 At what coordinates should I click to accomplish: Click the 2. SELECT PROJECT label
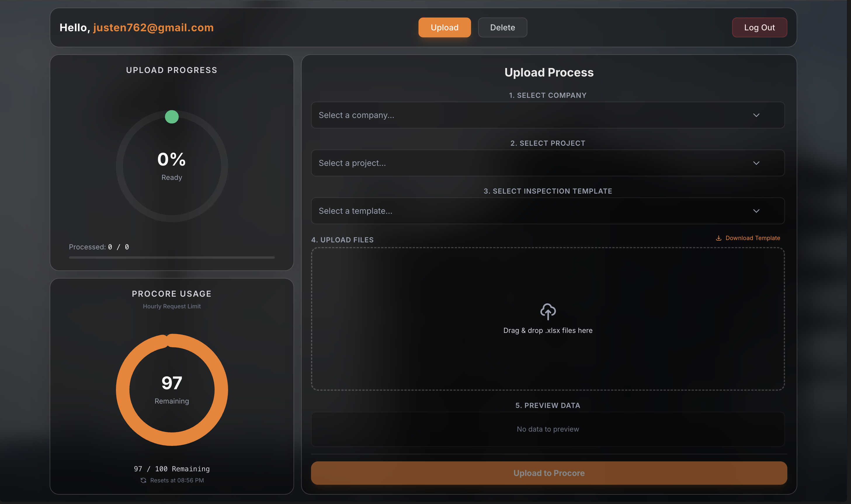pos(548,143)
